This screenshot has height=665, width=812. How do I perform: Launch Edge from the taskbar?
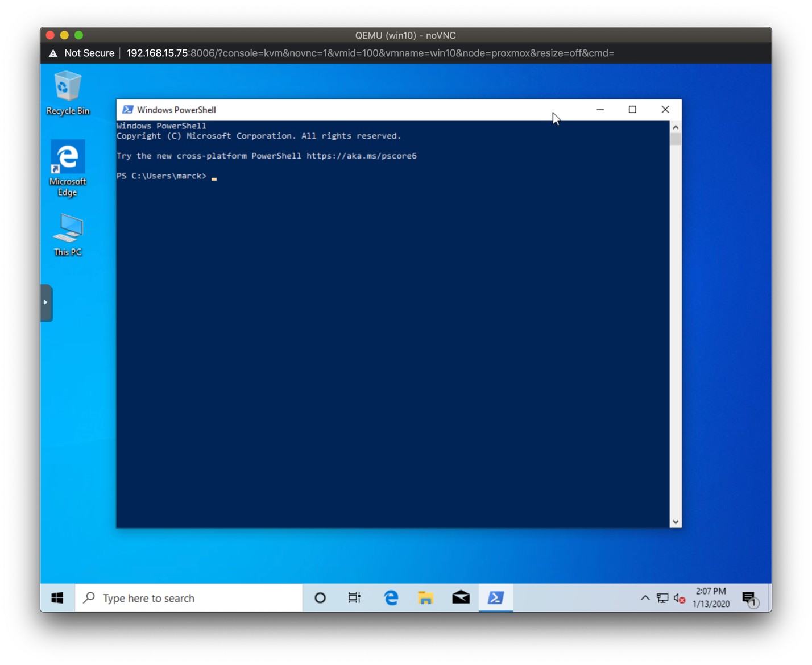tap(391, 598)
